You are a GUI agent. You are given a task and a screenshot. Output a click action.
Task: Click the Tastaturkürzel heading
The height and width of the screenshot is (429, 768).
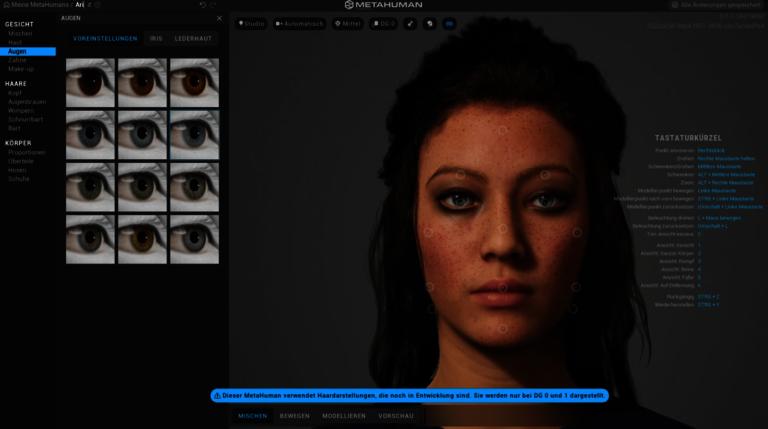point(688,138)
